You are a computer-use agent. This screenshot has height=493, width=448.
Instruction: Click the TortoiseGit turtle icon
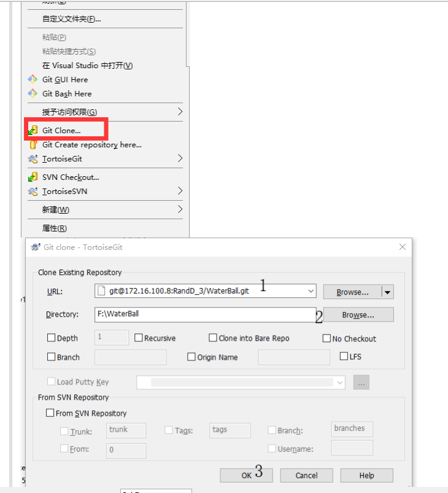point(33,159)
